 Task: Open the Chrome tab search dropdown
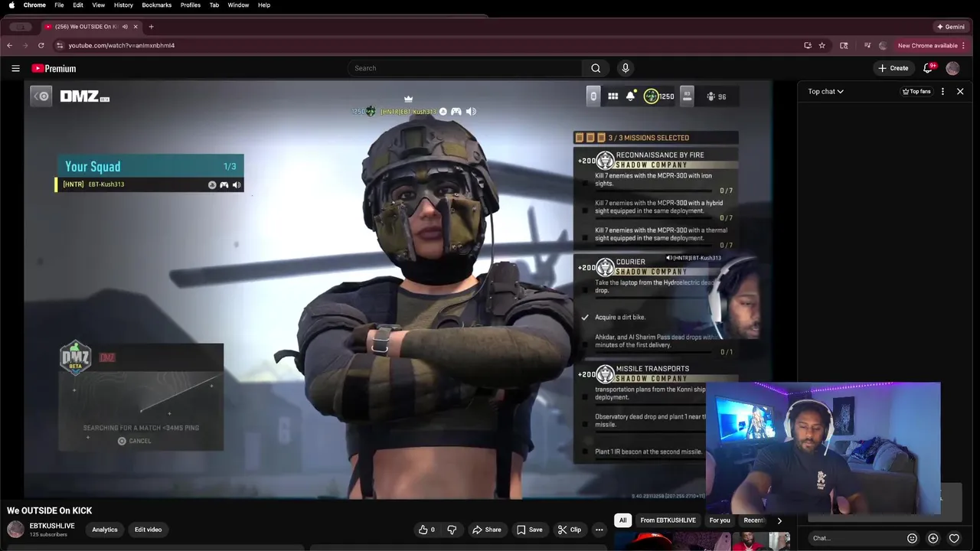point(21,27)
